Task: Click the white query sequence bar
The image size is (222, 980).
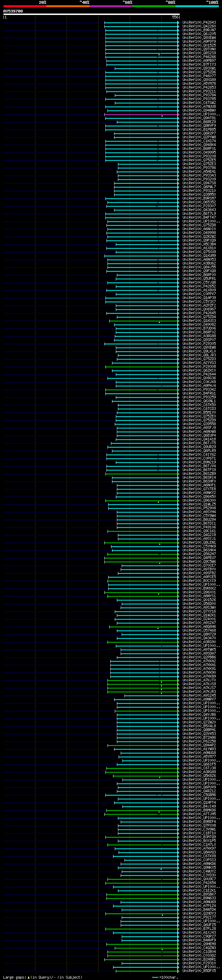Action: point(92,15)
